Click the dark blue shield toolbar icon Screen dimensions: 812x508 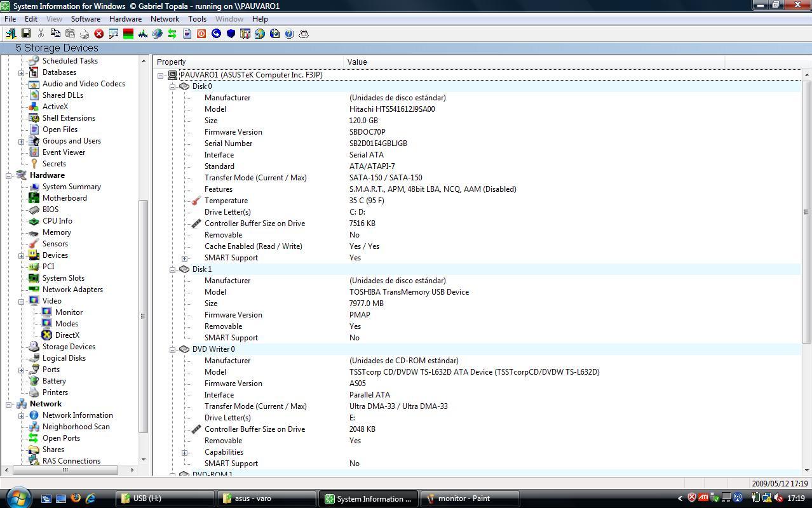(231, 33)
